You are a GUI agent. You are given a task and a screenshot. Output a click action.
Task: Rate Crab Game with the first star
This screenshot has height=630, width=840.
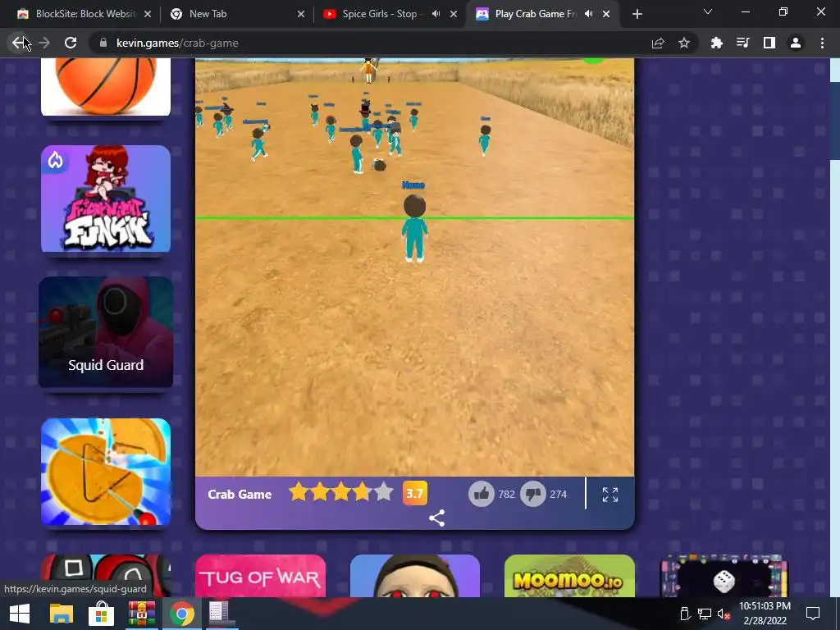pos(299,492)
